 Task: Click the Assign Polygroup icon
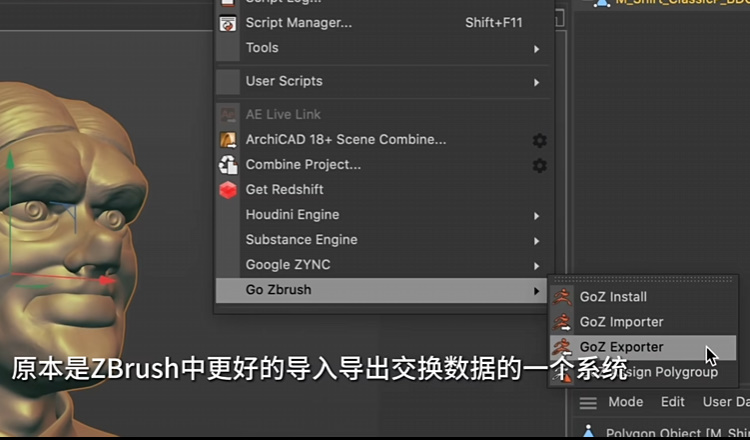pos(562,375)
